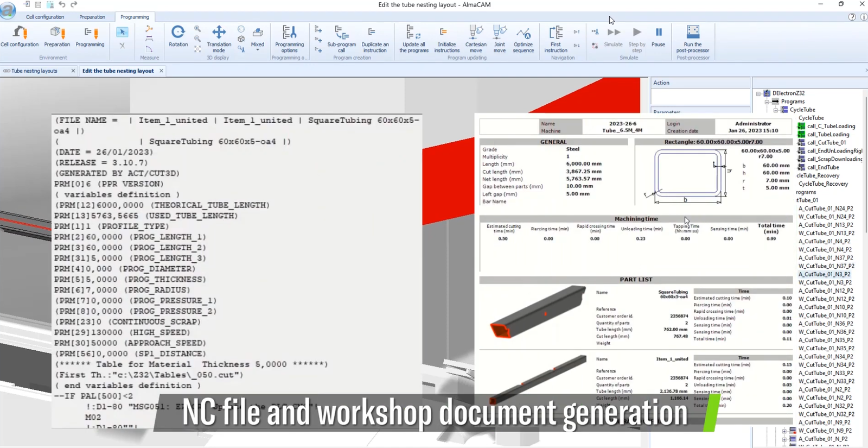Click the save icon in title bar
Screen dimensions: 868x448
pos(38,4)
